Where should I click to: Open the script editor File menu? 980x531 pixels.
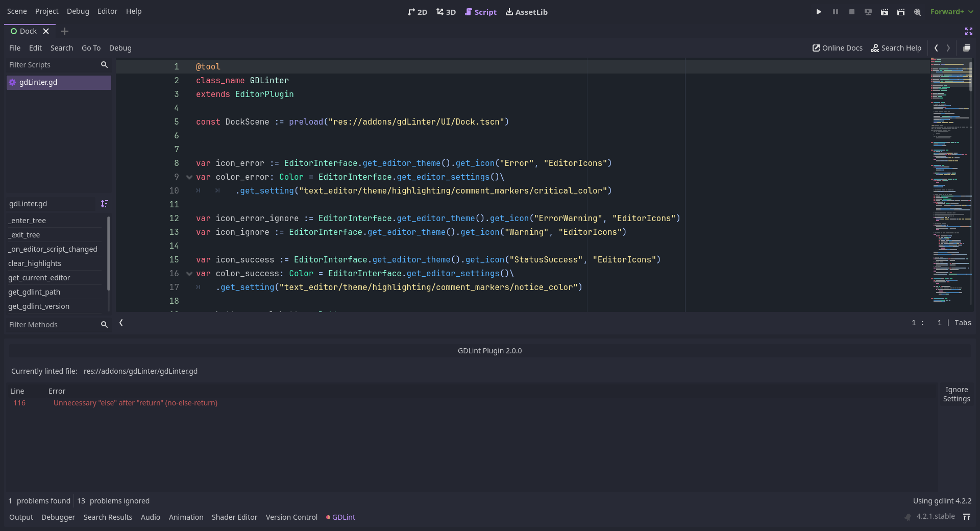[15, 48]
